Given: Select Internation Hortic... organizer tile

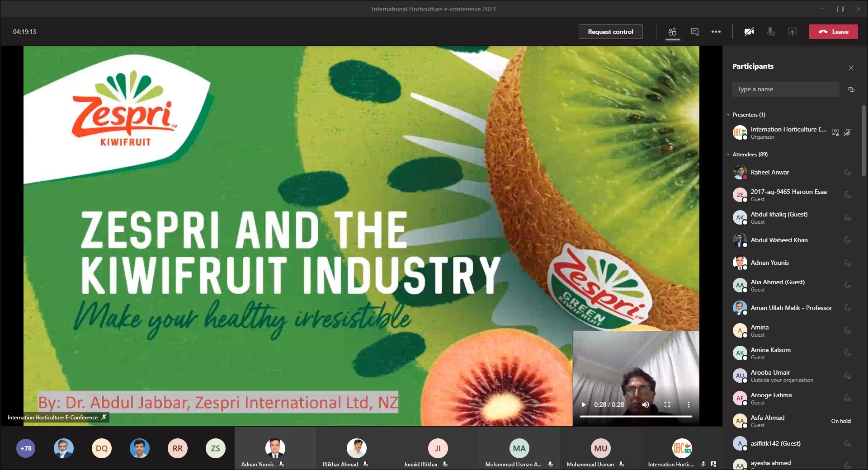Looking at the screenshot, I should pyautogui.click(x=682, y=448).
